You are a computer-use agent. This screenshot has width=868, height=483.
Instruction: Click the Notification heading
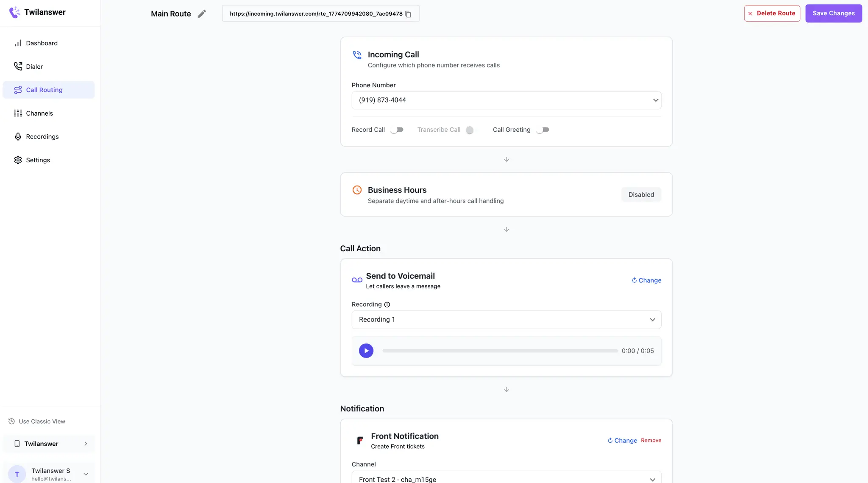point(362,409)
